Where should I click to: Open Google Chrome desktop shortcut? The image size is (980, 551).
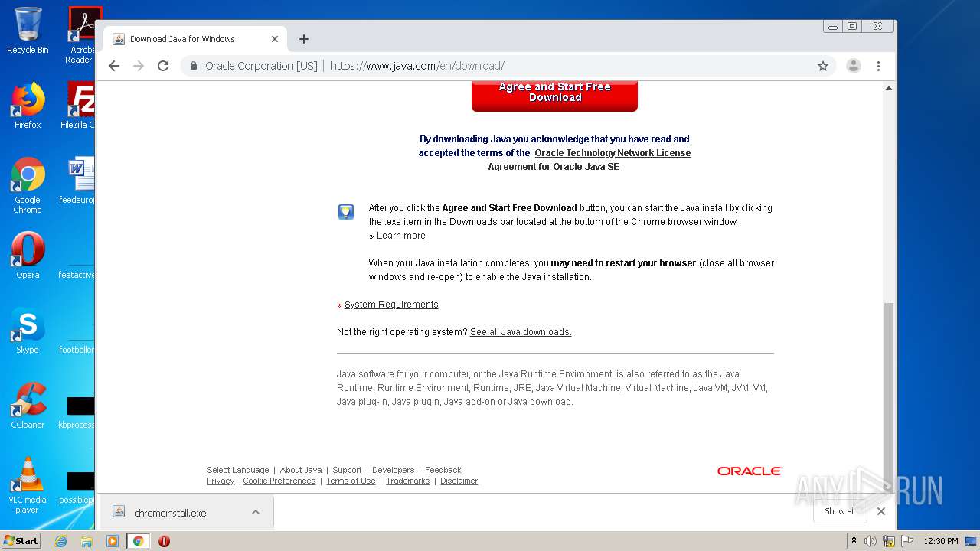28,185
